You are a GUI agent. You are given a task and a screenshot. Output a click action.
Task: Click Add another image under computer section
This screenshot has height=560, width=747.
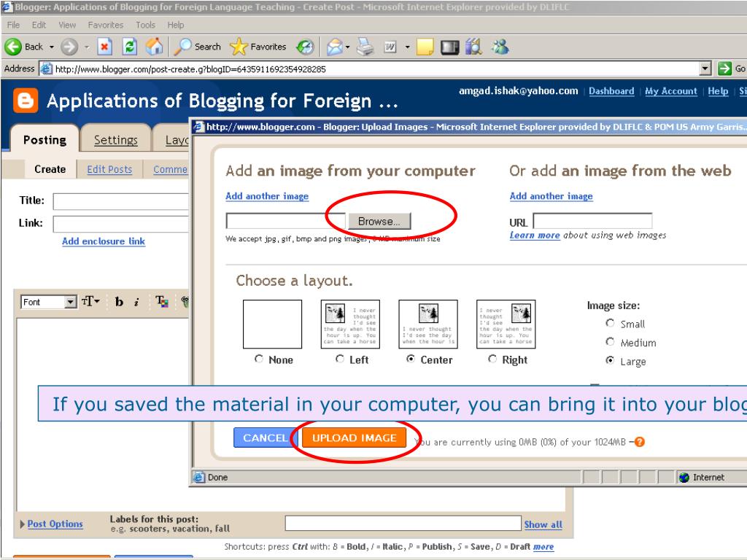point(267,196)
